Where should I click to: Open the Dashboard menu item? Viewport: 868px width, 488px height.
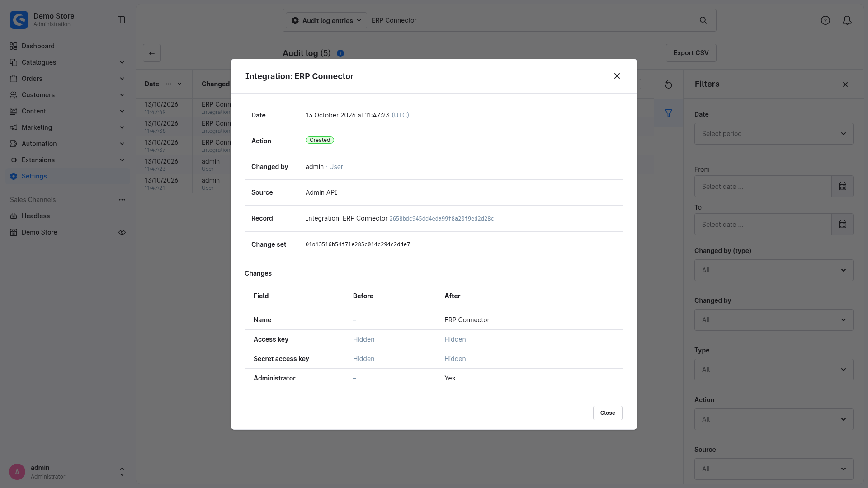(68, 46)
